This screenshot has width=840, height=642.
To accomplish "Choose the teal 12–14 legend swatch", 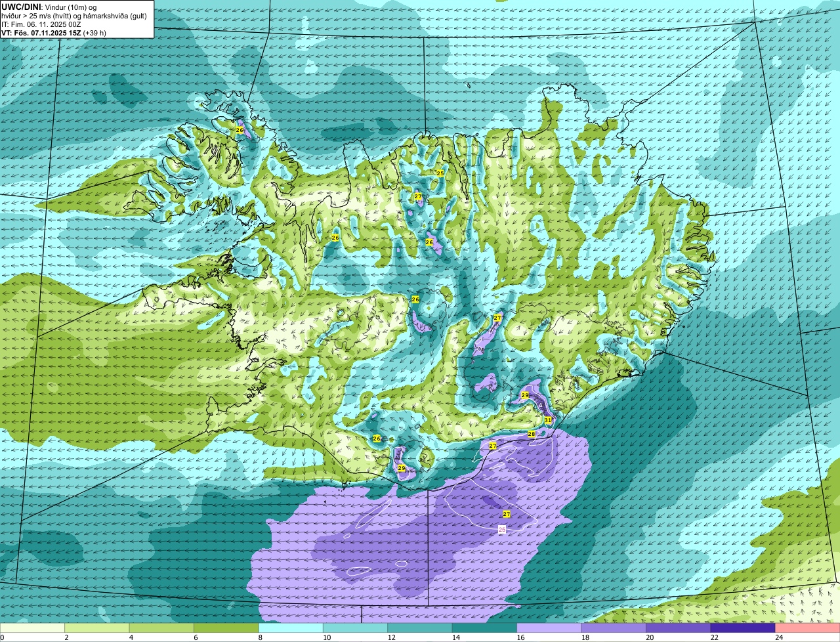I will point(421,628).
